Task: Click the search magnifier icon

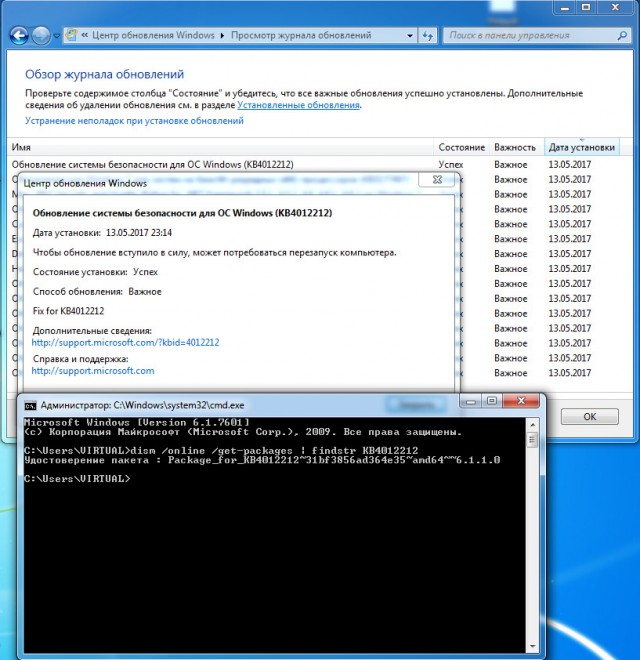Action: point(622,35)
